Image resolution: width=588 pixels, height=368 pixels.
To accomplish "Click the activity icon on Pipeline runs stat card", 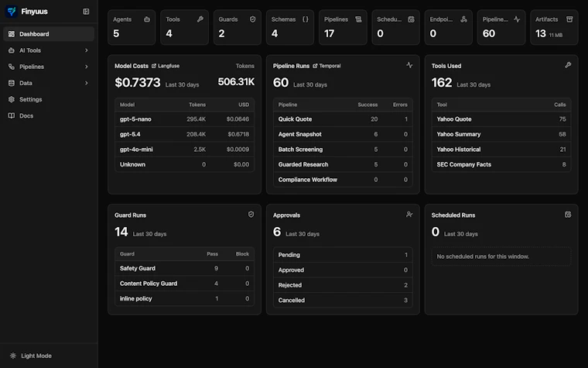I will (517, 19).
